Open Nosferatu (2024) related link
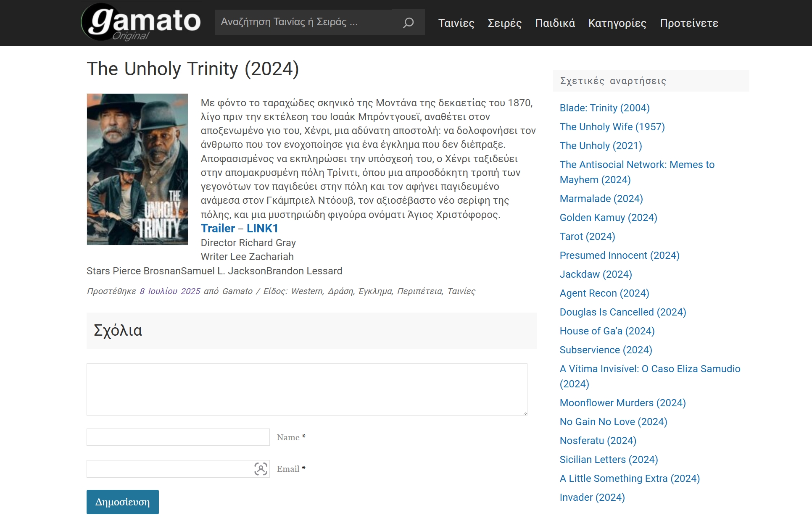Image resolution: width=812 pixels, height=526 pixels. (x=598, y=441)
